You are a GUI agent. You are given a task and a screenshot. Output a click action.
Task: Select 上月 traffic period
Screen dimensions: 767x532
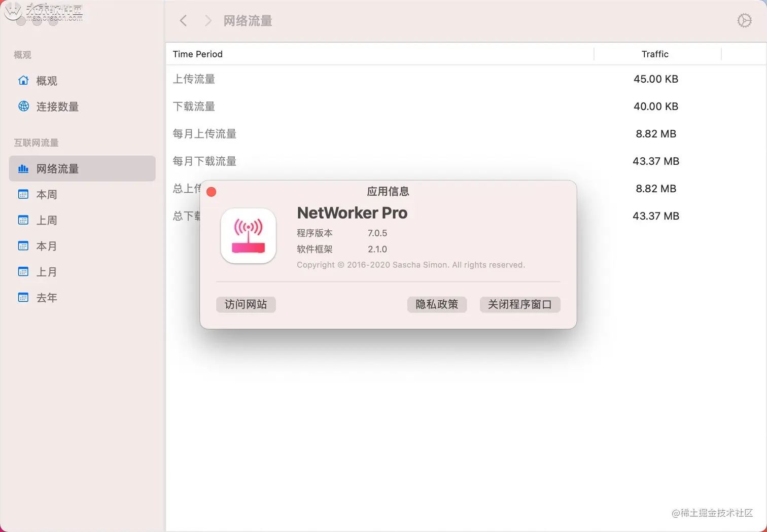82,272
